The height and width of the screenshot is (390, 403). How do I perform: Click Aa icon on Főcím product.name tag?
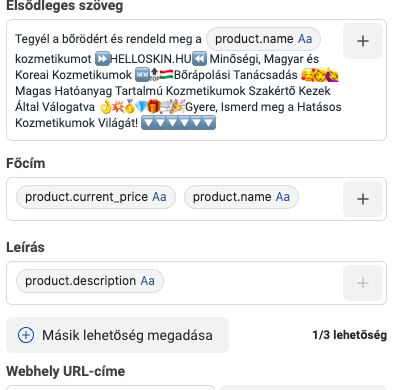[x=283, y=197]
